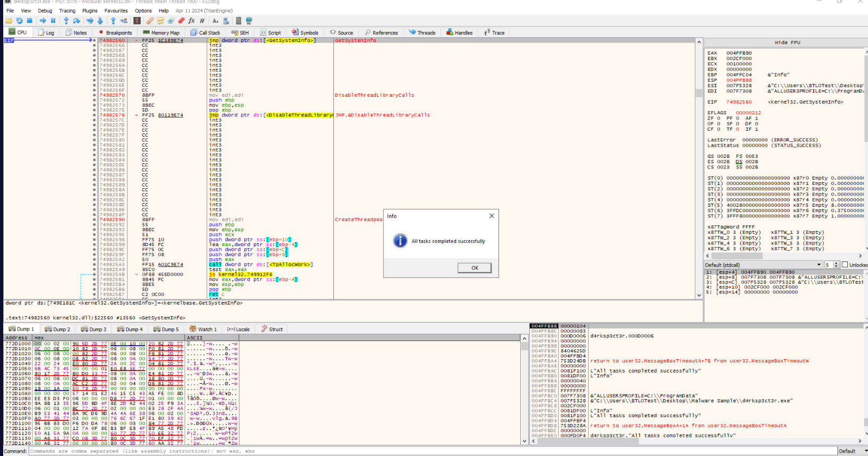Switch to the Breakpoints tab

point(115,32)
